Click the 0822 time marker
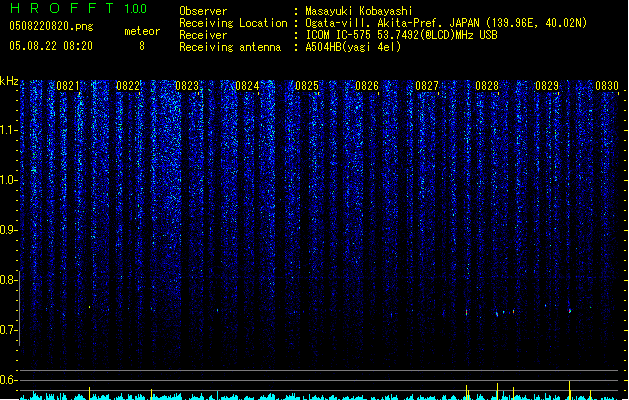 128,86
